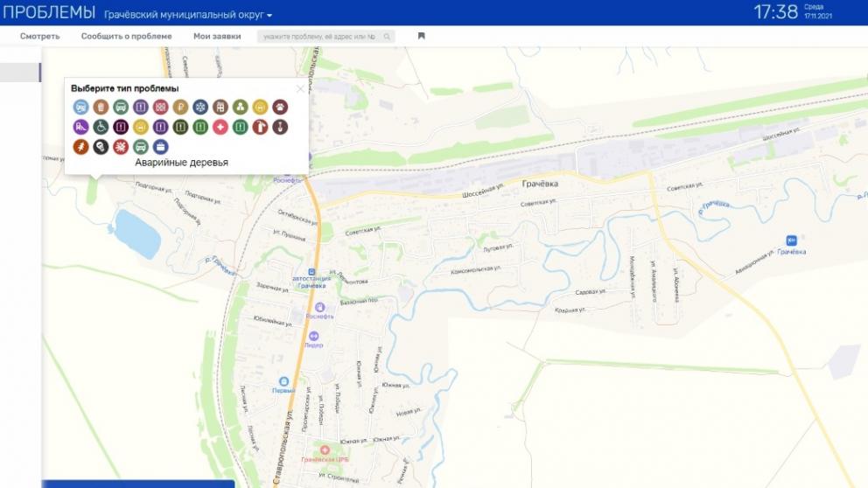Image resolution: width=868 pixels, height=488 pixels.
Task: Expand Грачёвский муниципальный округ dropdown
Action: pos(188,16)
